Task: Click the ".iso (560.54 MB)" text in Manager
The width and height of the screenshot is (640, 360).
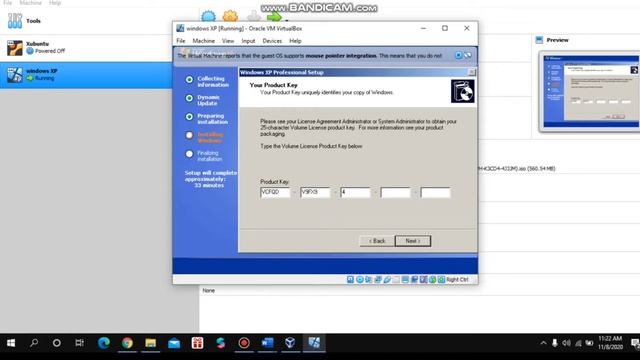Action: [x=537, y=168]
